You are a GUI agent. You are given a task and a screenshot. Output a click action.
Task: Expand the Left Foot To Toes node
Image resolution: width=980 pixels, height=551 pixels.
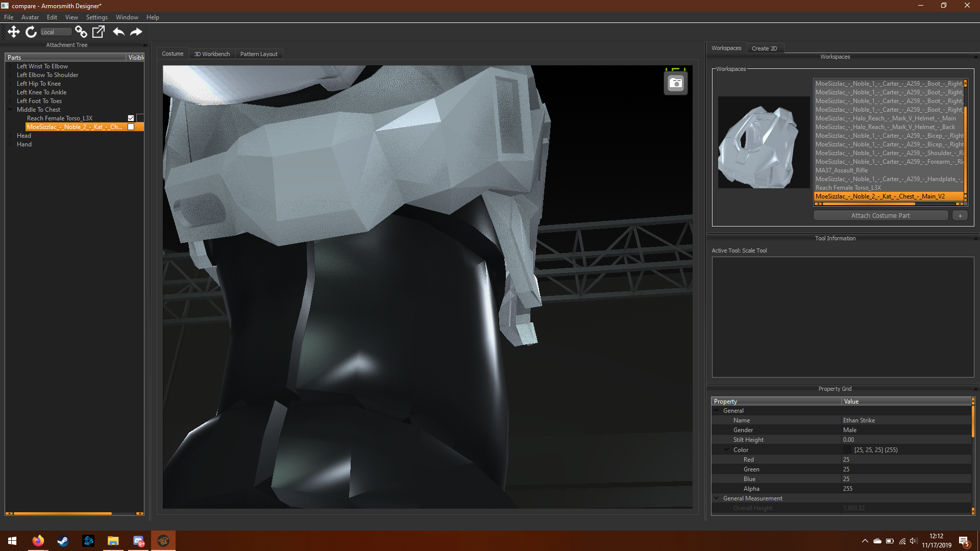point(10,101)
